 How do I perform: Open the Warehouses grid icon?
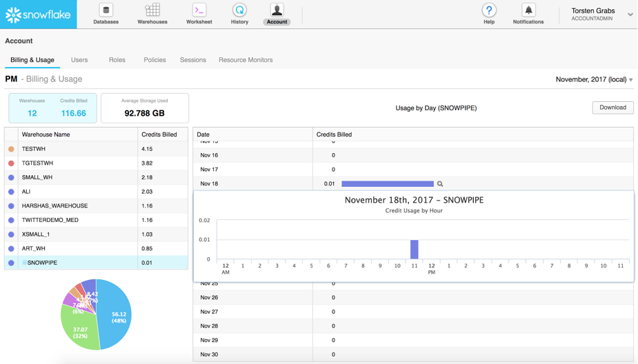pyautogui.click(x=152, y=10)
